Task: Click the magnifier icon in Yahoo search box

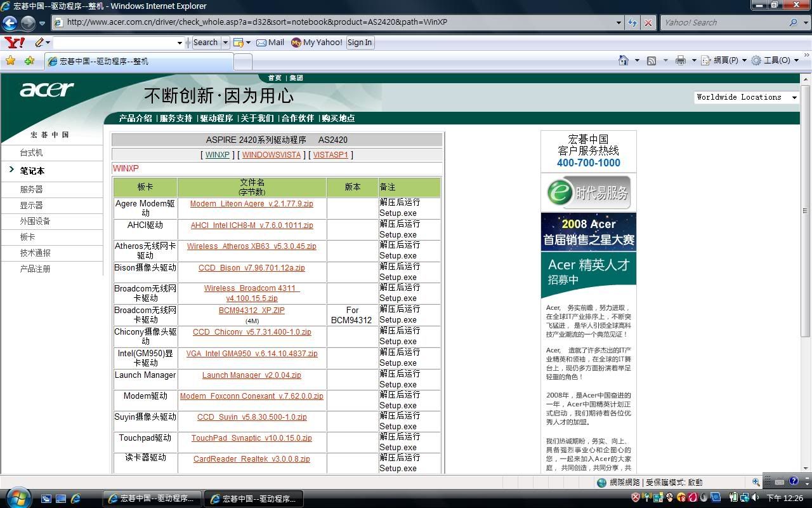Action: [793, 22]
